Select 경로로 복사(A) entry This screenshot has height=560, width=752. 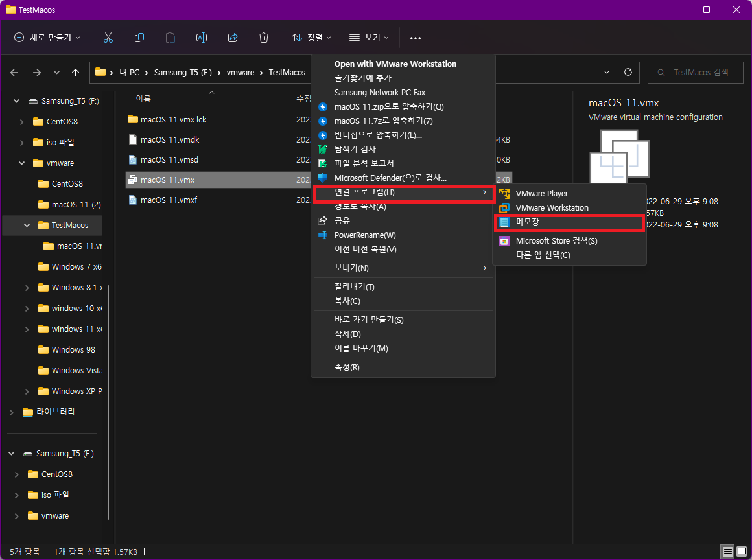pyautogui.click(x=403, y=207)
